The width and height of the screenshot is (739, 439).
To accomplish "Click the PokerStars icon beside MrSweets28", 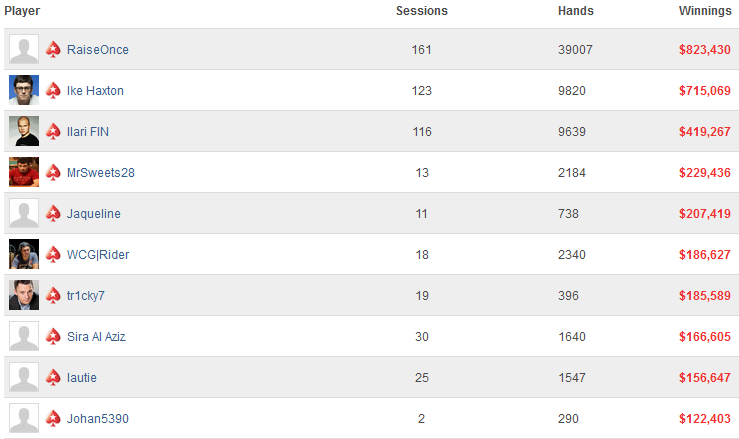I will [x=53, y=172].
